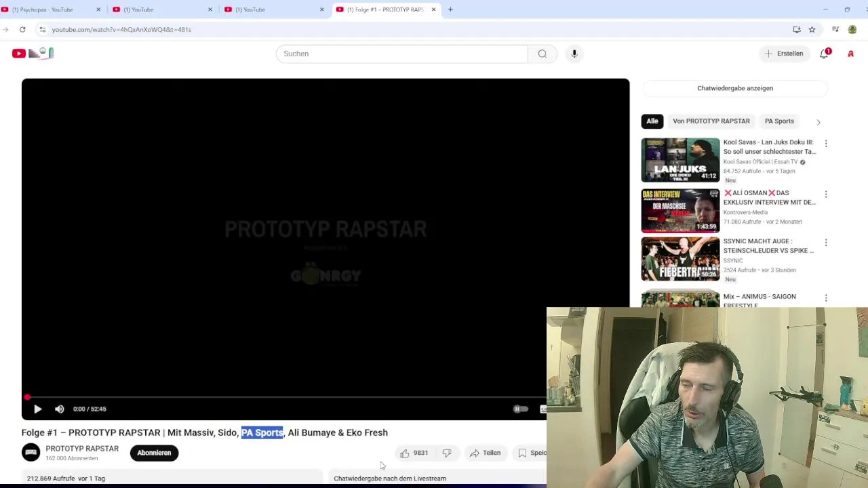
Task: Start voice search with the microphone icon
Action: [574, 54]
